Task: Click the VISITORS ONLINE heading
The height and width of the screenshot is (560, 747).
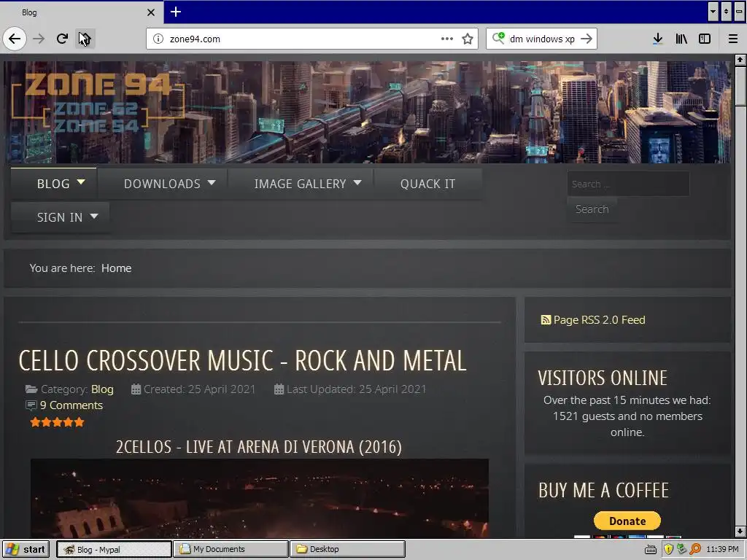Action: tap(603, 378)
